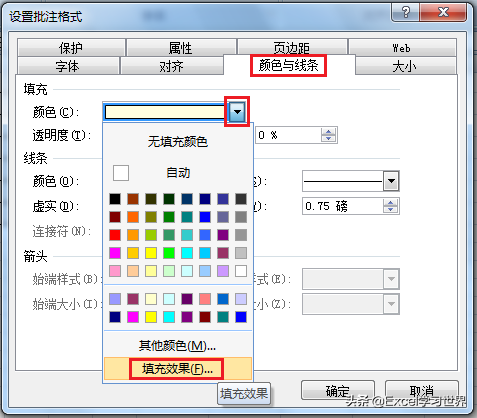Choose the rose pink swatch
Screen dimensions: 477x418
pos(115,271)
